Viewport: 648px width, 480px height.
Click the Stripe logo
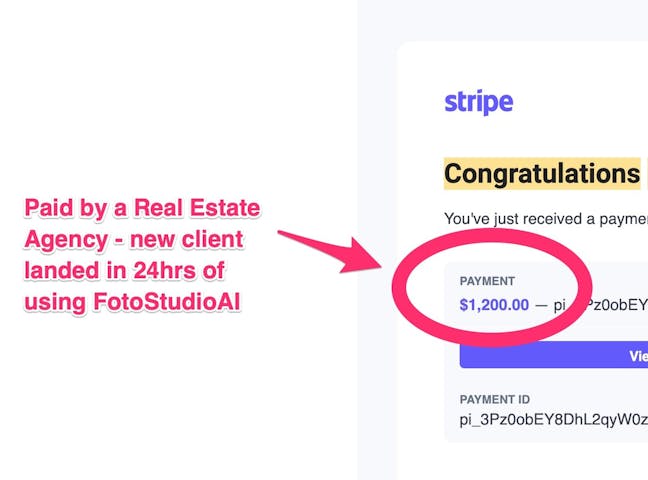click(x=478, y=102)
